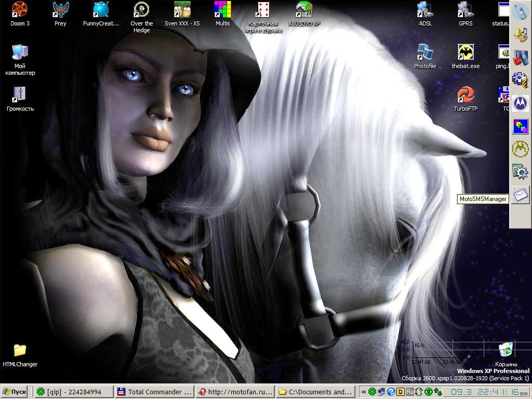Open the Мой компьютер icon
Viewport: 532px width, 399px height.
point(20,60)
